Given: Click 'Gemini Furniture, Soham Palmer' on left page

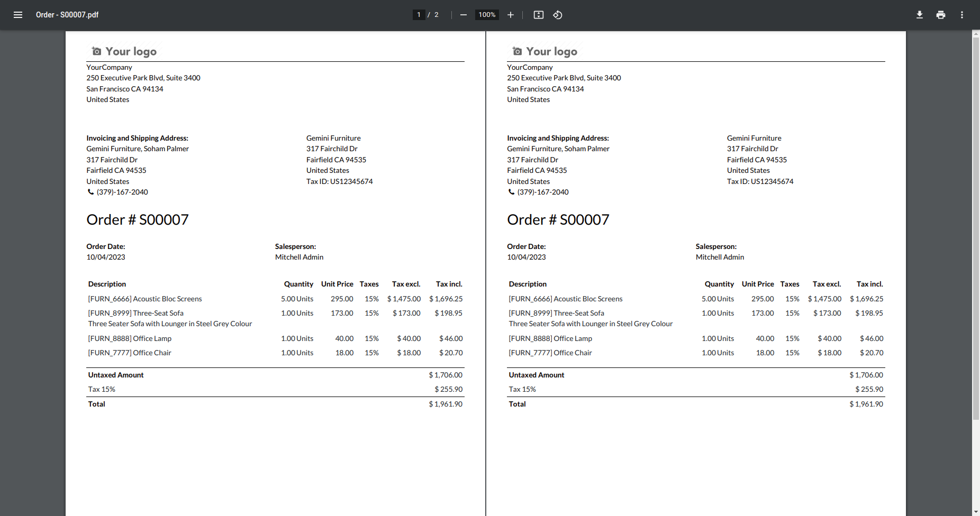Looking at the screenshot, I should [x=138, y=149].
